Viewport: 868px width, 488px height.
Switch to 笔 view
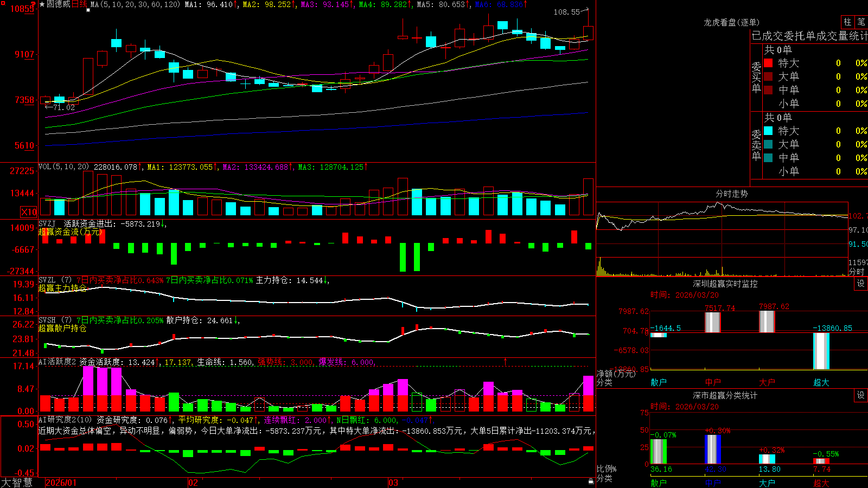coord(861,22)
